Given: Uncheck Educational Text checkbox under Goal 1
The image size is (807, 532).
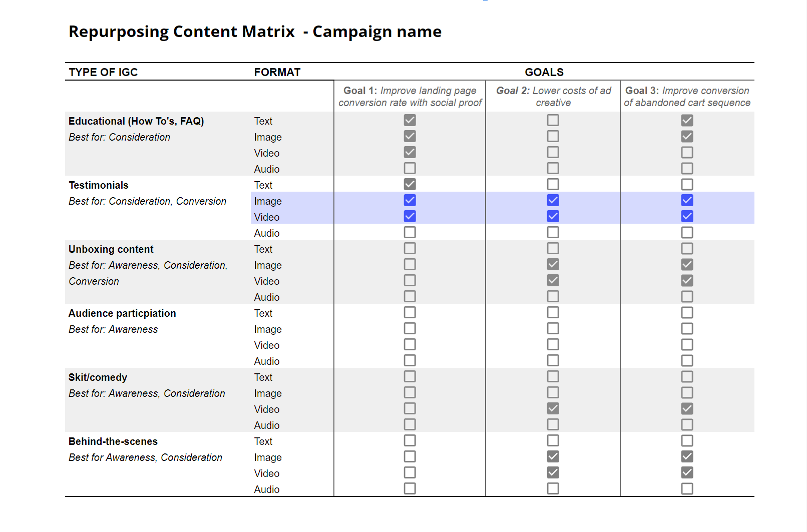Looking at the screenshot, I should (x=410, y=120).
